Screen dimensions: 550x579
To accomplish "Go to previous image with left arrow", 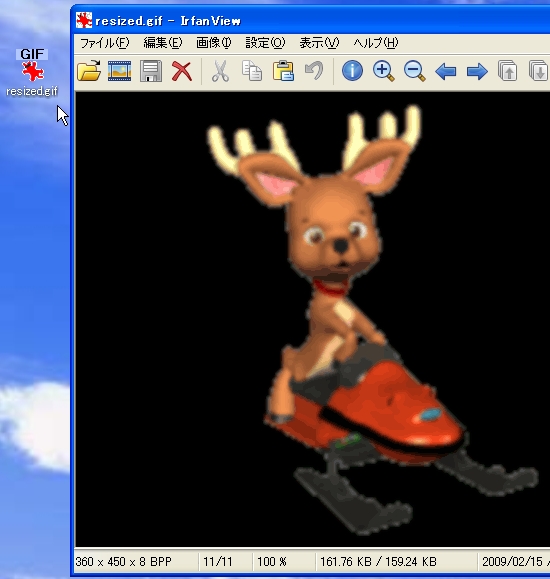I will click(445, 71).
